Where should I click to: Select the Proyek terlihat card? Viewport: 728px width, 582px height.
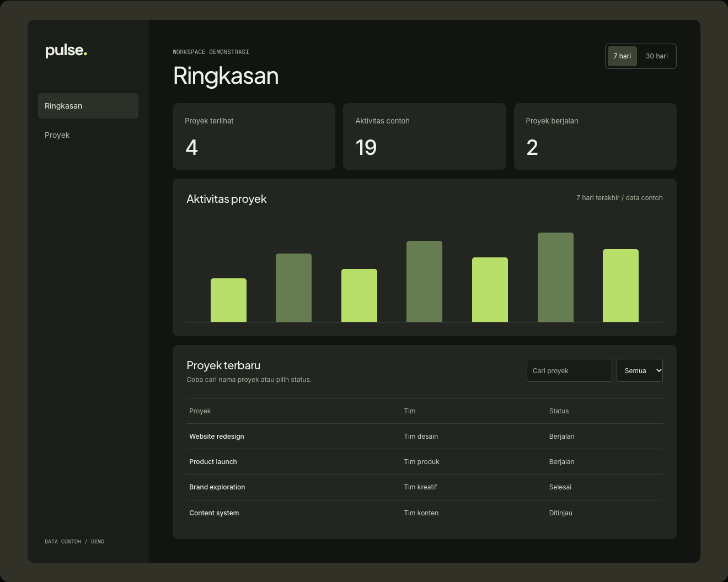254,136
